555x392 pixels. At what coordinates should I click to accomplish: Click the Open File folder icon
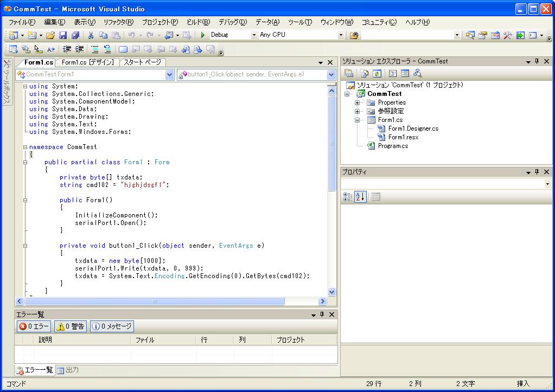50,35
